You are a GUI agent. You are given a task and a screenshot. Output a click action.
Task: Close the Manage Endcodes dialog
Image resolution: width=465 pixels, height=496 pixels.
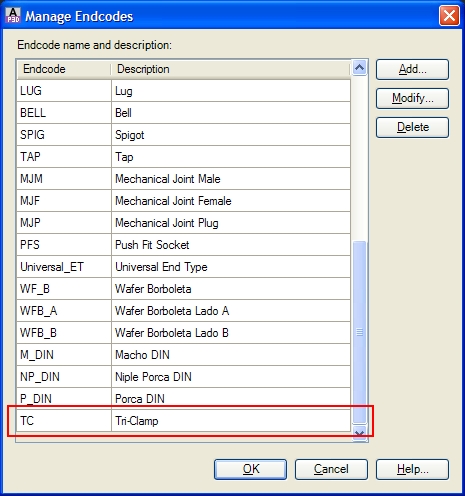click(x=449, y=15)
